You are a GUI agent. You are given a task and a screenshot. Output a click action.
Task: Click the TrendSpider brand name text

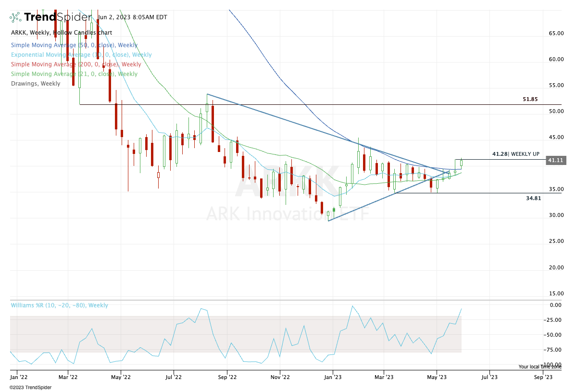pos(58,17)
